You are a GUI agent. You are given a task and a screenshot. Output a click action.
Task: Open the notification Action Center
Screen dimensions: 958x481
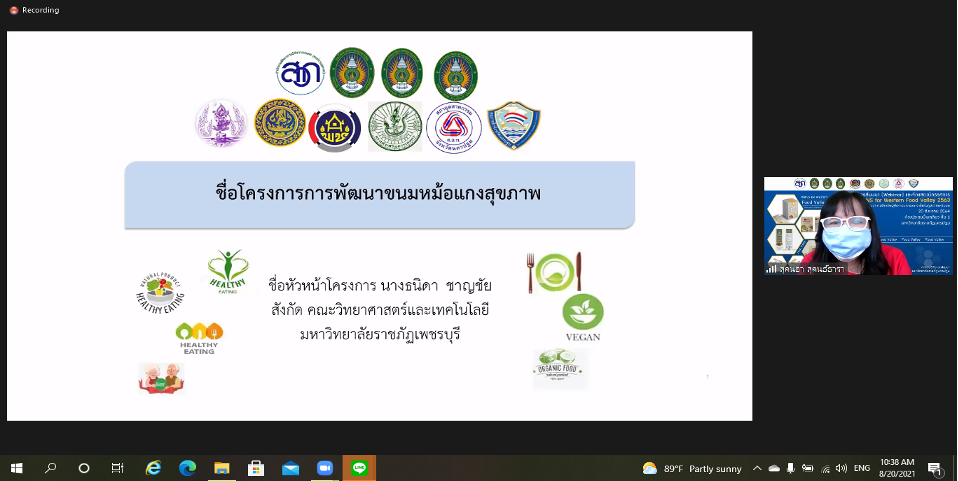(x=934, y=468)
